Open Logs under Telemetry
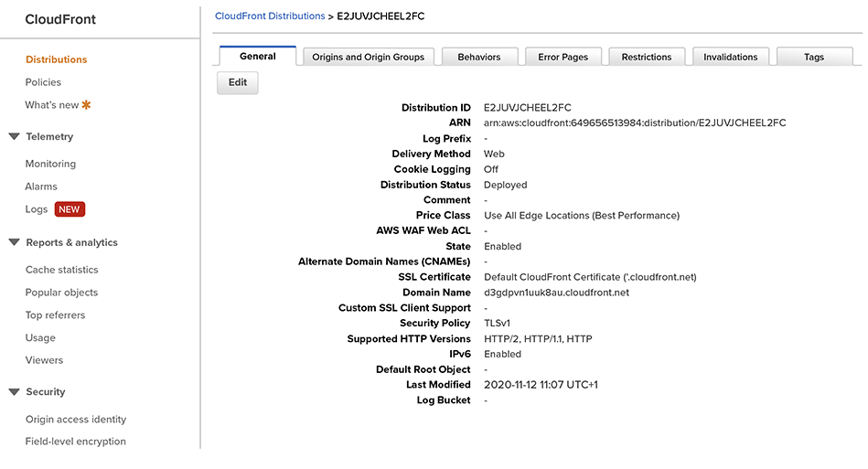This screenshot has width=868, height=469. (x=37, y=209)
